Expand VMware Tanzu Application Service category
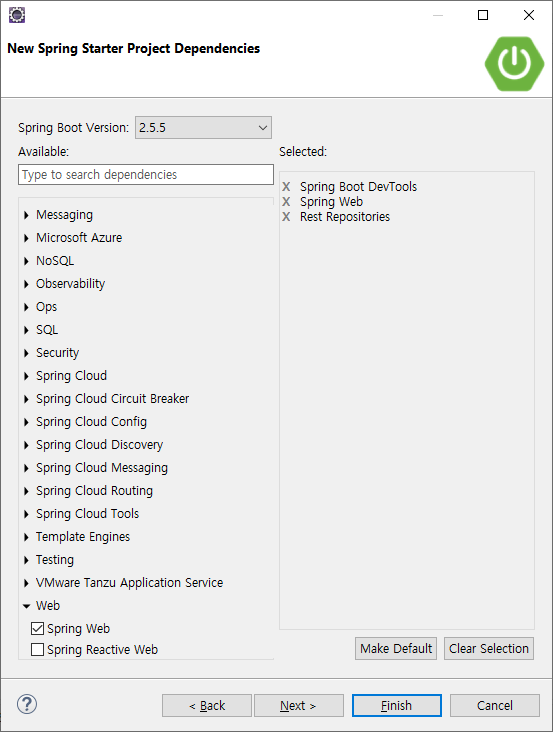This screenshot has height=732, width=553. [26, 583]
